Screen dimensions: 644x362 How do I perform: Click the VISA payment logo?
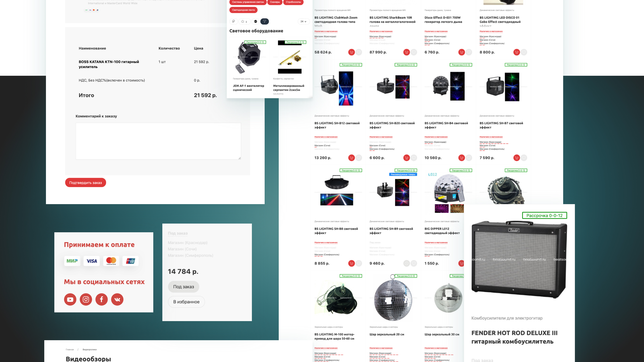point(92,261)
